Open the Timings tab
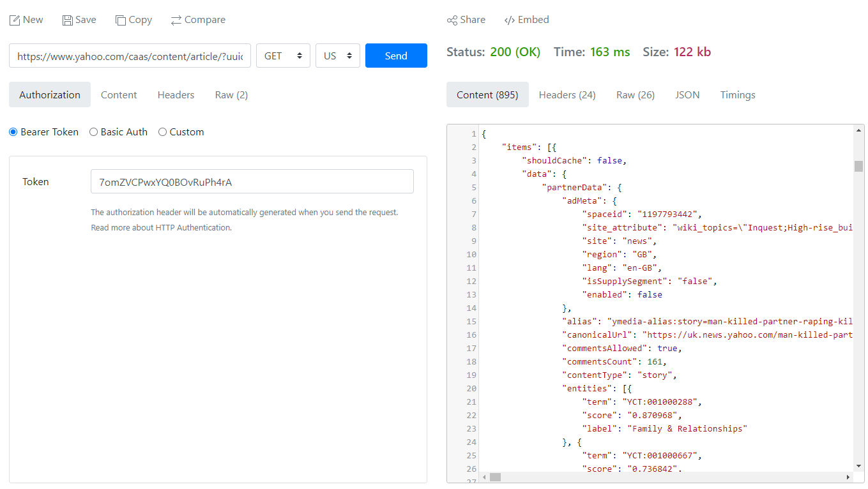 point(737,94)
